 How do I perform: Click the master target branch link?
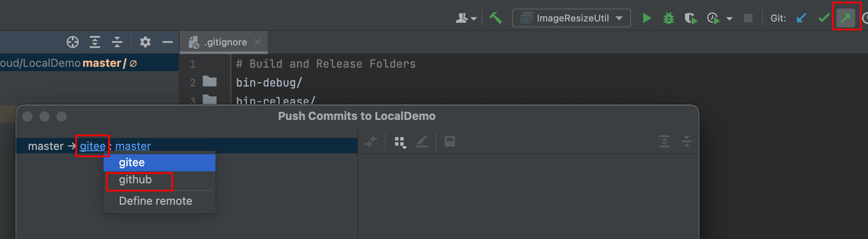point(133,146)
